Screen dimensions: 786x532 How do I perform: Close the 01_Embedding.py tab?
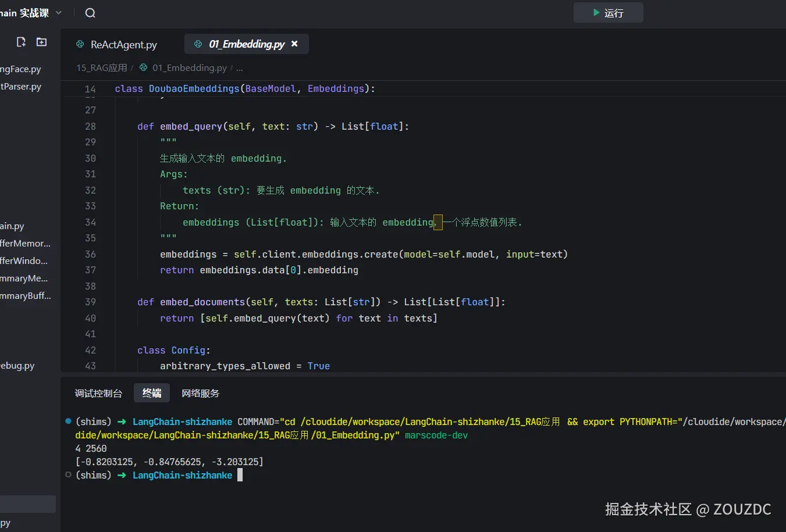tap(294, 44)
